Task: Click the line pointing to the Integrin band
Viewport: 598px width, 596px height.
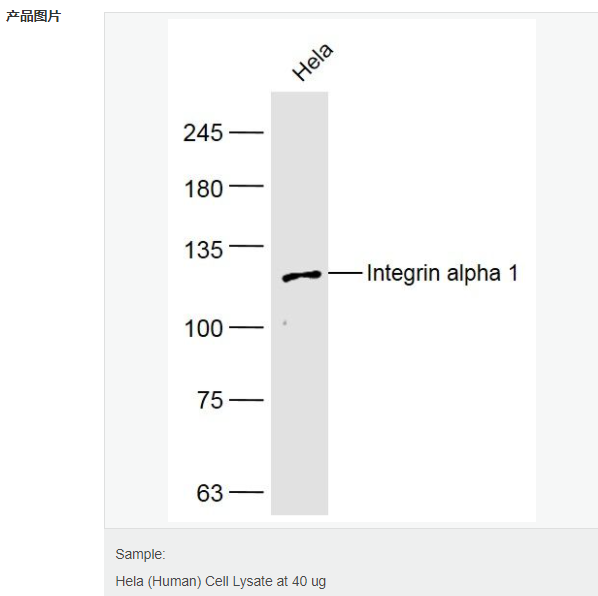Action: 345,273
